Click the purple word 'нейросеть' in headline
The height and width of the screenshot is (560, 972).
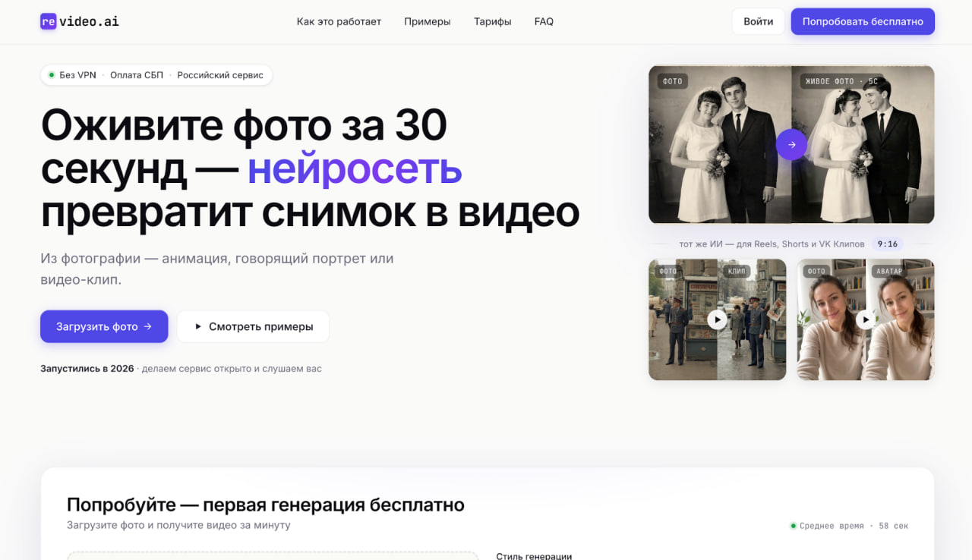[x=355, y=168]
